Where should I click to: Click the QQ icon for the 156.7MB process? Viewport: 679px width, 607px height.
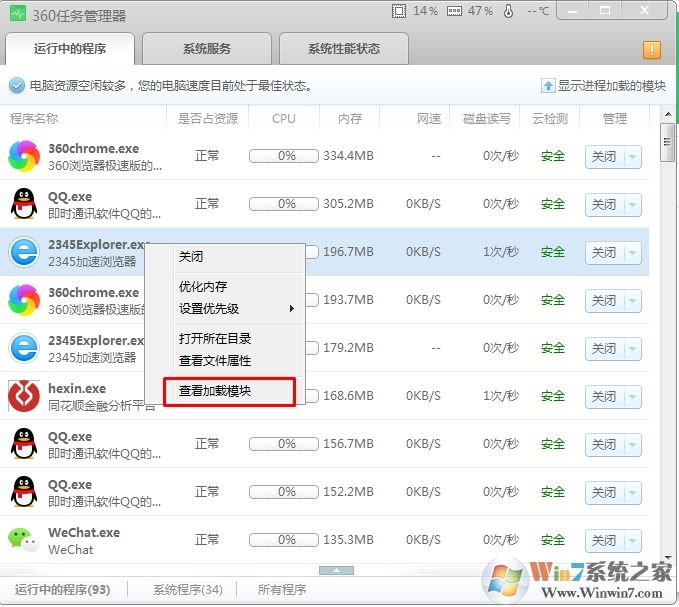coord(24,444)
